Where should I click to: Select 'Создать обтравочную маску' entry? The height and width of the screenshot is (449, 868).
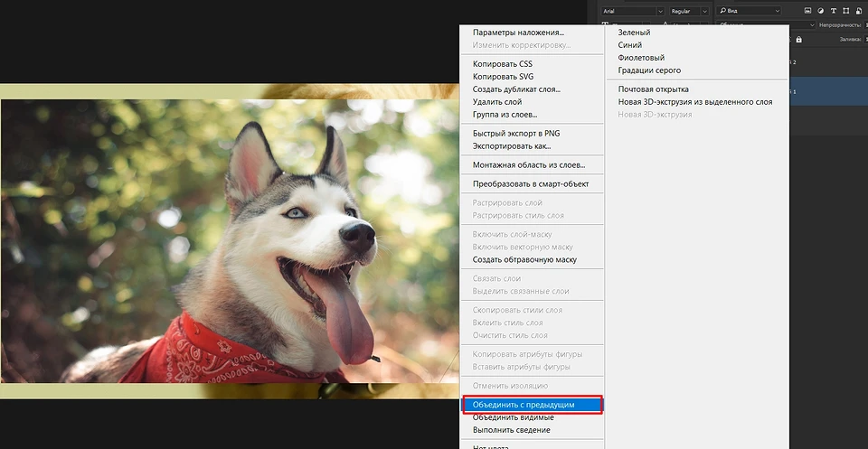[524, 259]
